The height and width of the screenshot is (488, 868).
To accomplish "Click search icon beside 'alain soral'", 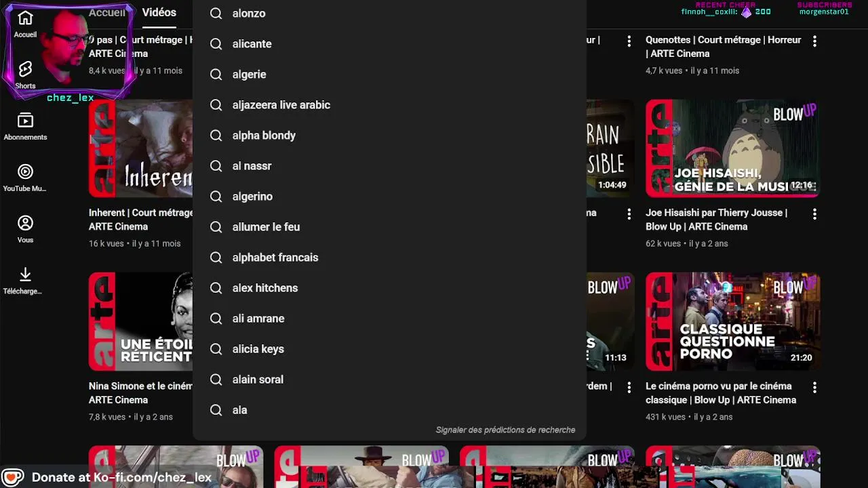I will [216, 380].
